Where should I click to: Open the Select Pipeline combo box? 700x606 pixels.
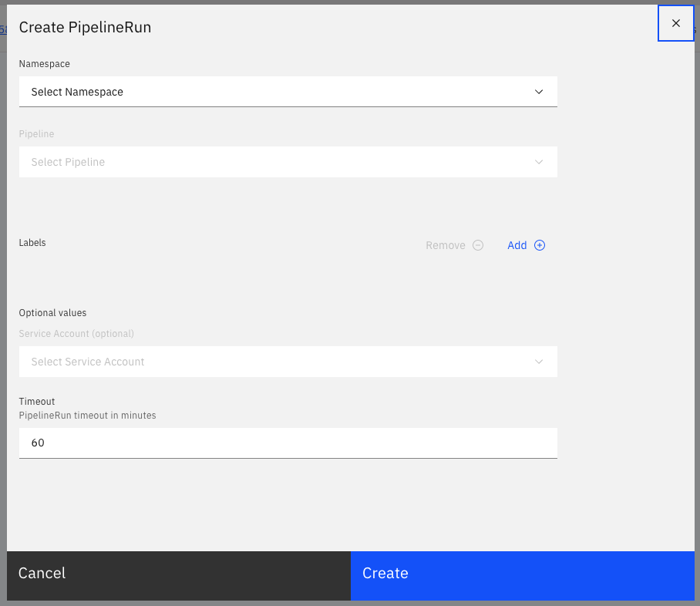[x=288, y=162]
